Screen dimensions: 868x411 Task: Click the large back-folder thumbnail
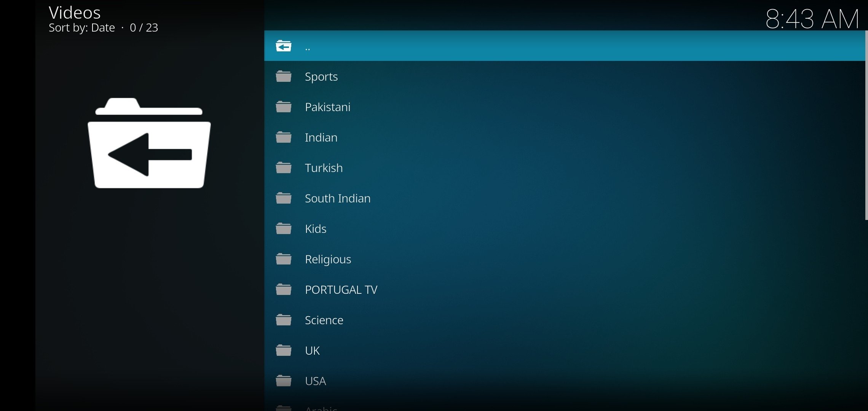pyautogui.click(x=149, y=143)
